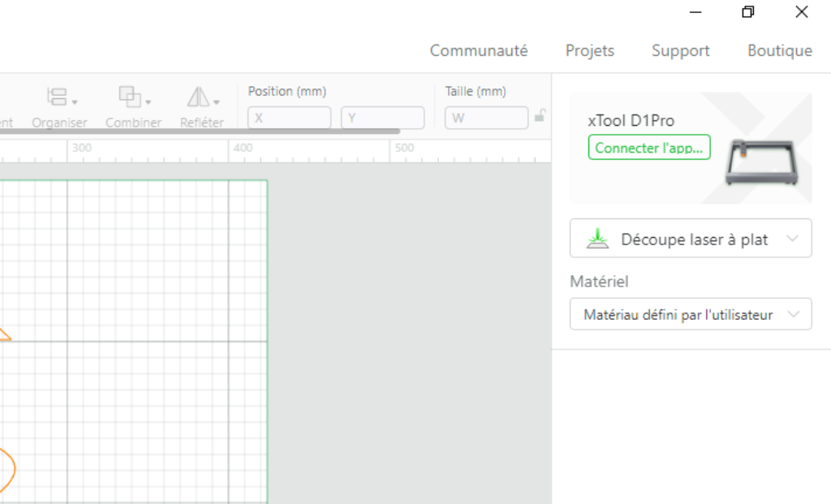Click the horizontal toolbar scrollbar
This screenshot has width=831, height=504.
coord(200,131)
